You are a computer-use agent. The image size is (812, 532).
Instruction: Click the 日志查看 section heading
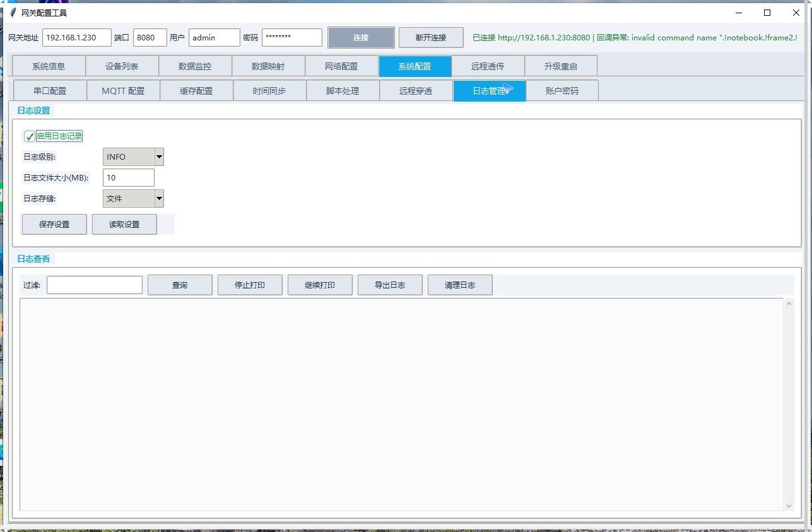click(x=33, y=258)
